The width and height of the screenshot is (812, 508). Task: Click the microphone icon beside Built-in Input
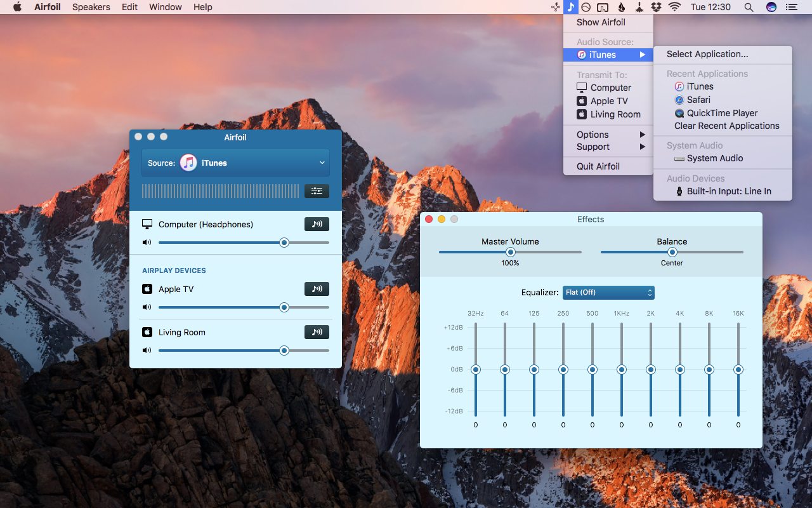[x=679, y=191]
